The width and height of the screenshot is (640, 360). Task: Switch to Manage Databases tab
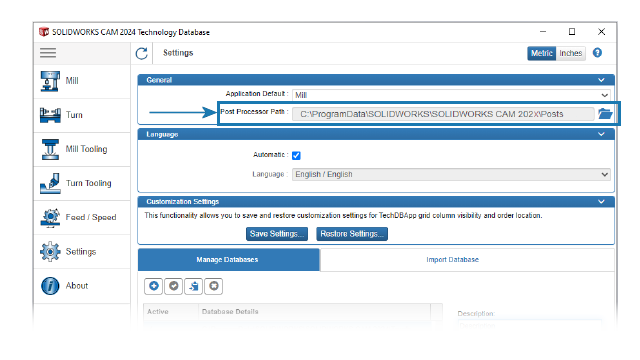(x=229, y=260)
